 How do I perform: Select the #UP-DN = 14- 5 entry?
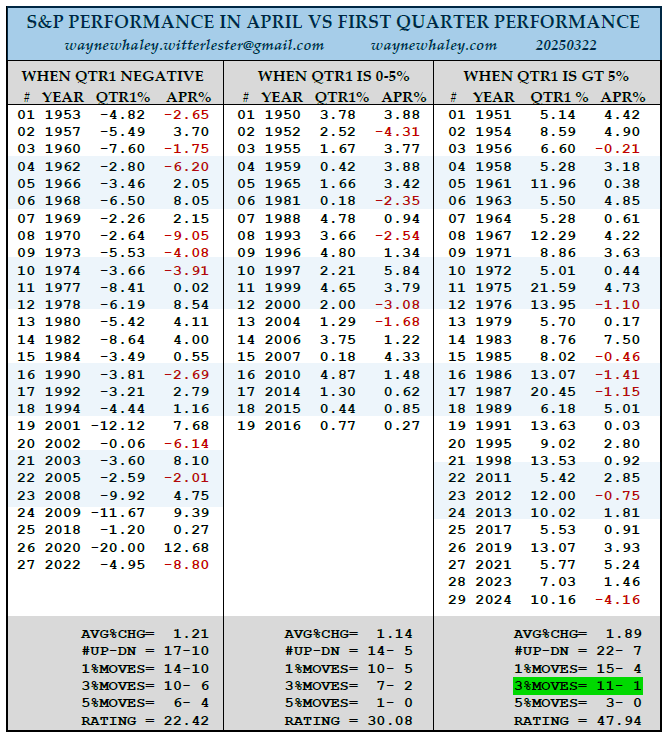point(348,651)
